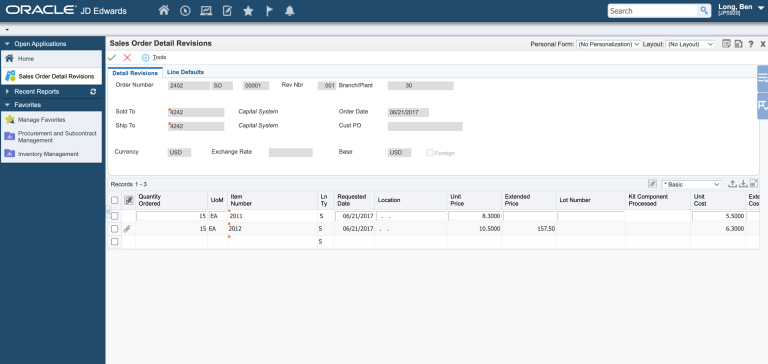Click the save layout disk icon
The width and height of the screenshot is (768, 364).
pos(739,44)
